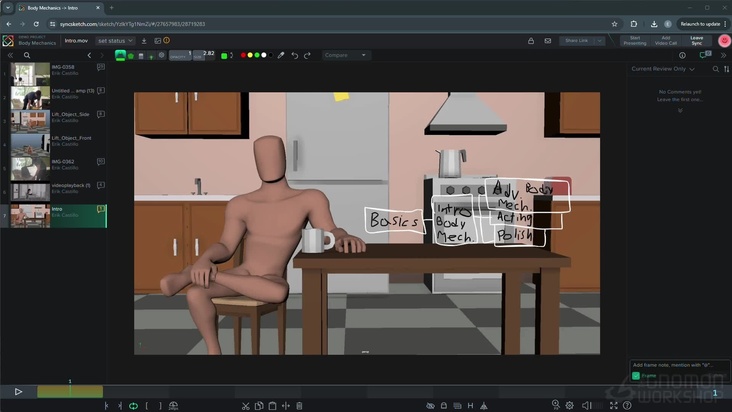Toggle the loop playback button
Viewport: 732px width, 412px height.
133,405
